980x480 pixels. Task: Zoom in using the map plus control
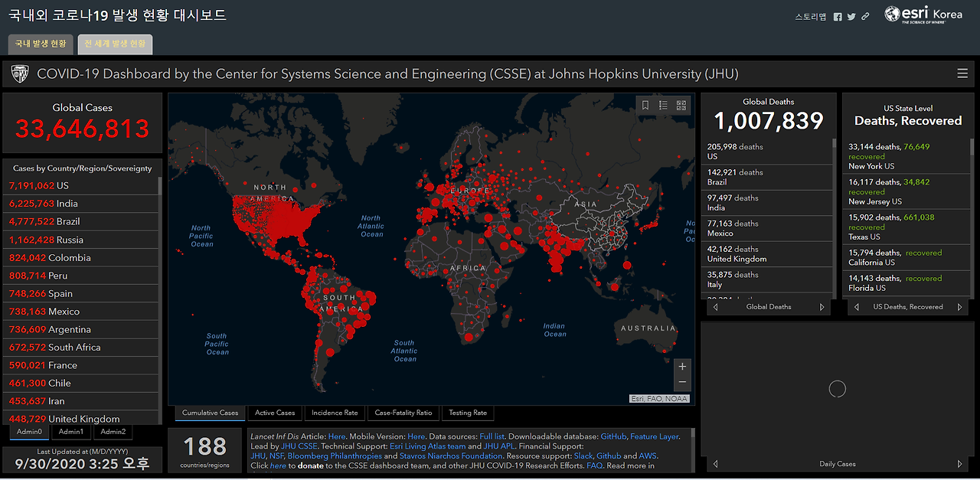[x=681, y=366]
